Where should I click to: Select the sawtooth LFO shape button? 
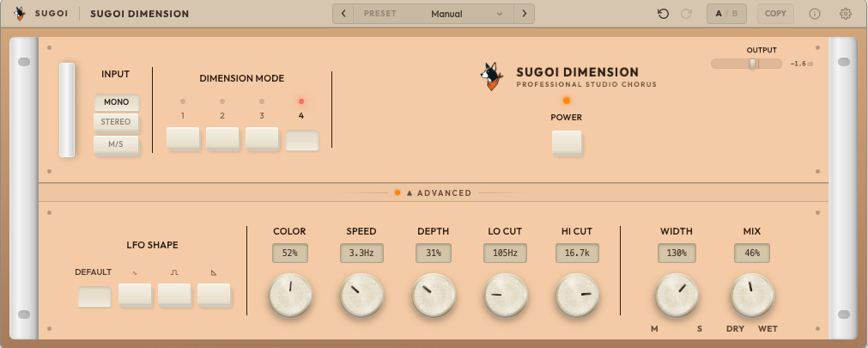click(215, 294)
